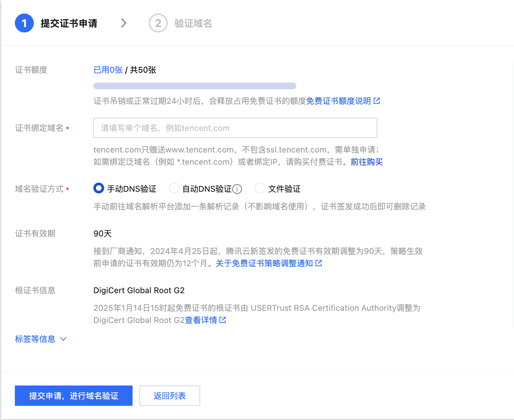Click the DigiCert Global Root G2 value

pyautogui.click(x=139, y=290)
